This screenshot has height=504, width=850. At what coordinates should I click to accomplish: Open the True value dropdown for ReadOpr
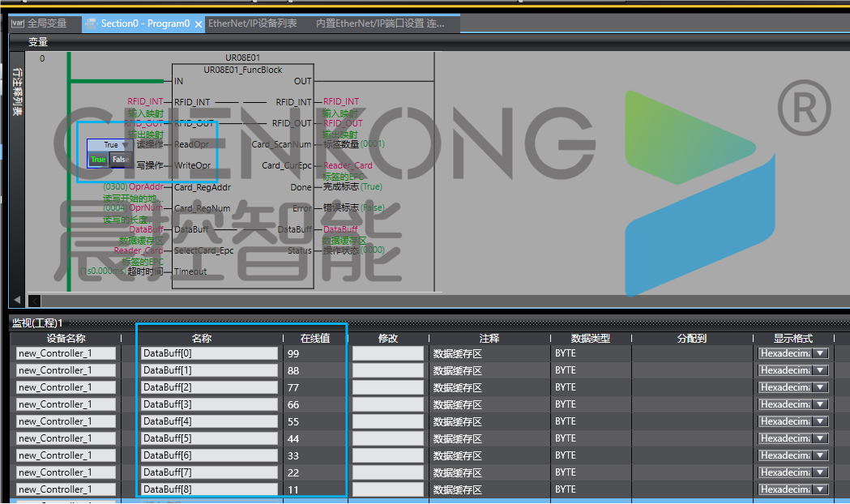tap(126, 145)
